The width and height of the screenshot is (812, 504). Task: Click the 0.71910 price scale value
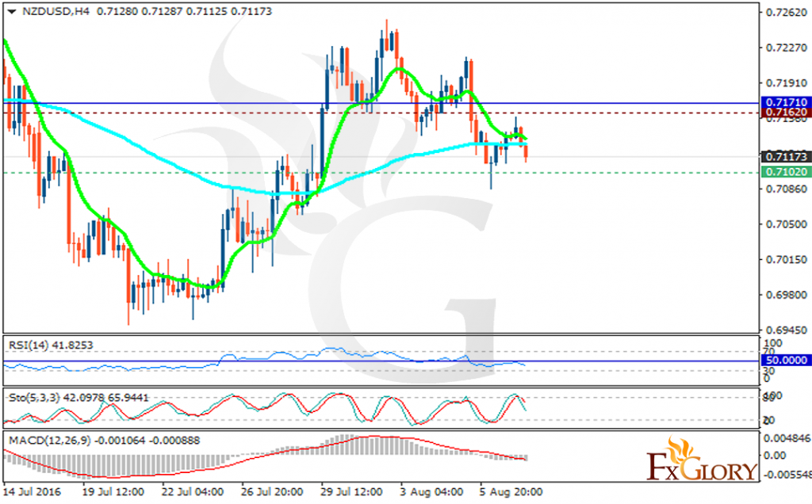[x=787, y=82]
